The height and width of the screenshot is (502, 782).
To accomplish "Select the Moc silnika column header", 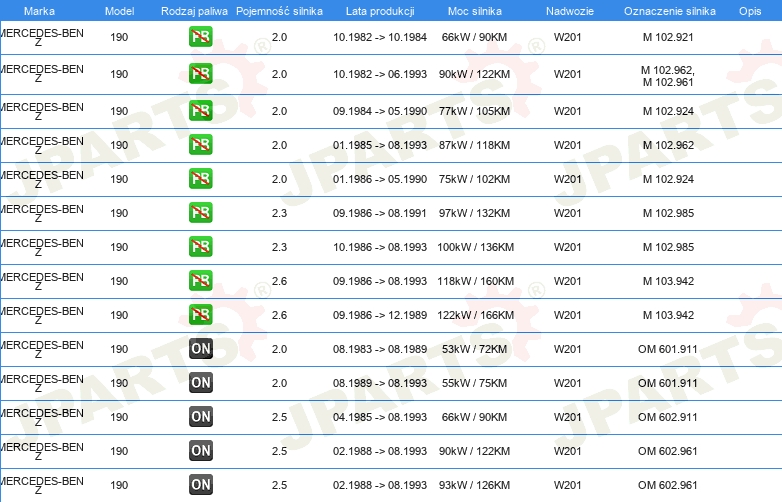I will (x=474, y=11).
